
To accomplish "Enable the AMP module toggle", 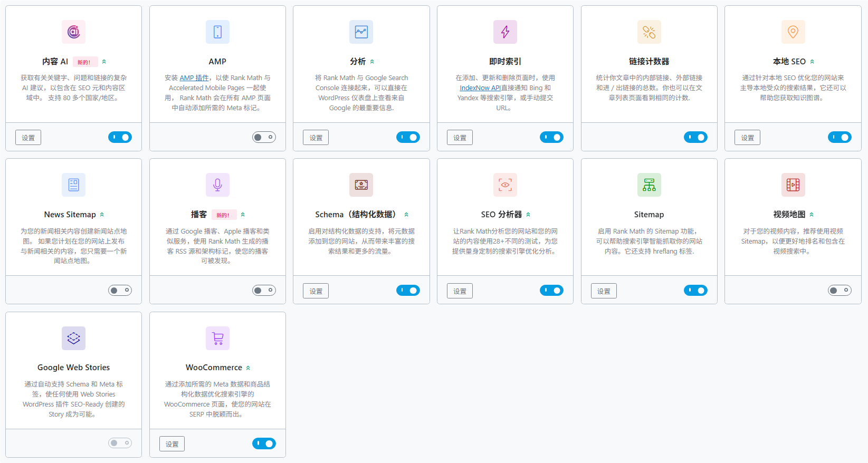I will 264,137.
